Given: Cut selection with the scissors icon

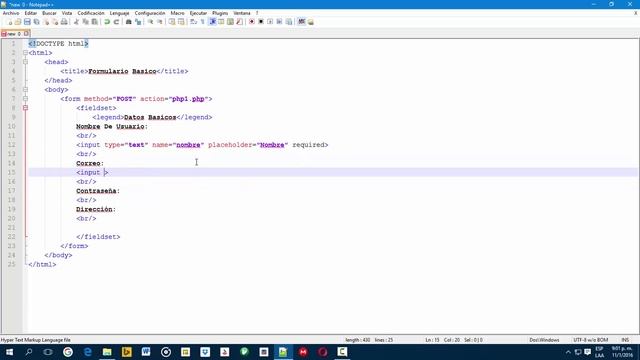Looking at the screenshot, I should pos(76,22).
